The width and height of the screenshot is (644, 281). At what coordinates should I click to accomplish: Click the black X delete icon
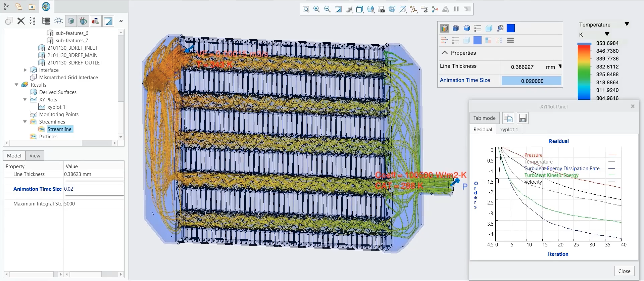tap(21, 21)
